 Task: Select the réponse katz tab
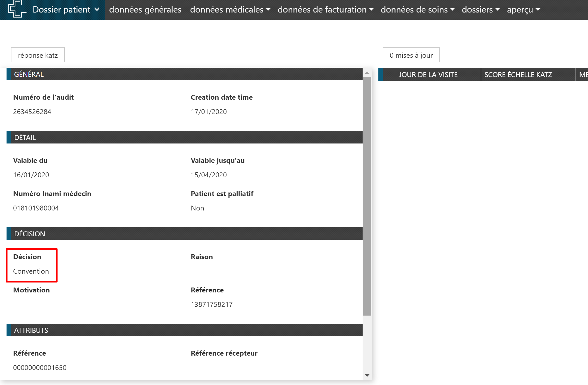pyautogui.click(x=38, y=55)
